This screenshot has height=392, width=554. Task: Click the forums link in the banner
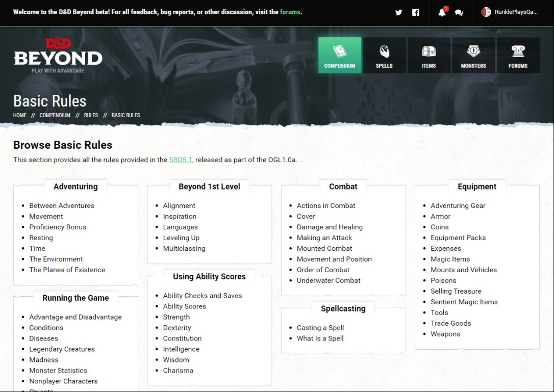pos(290,12)
